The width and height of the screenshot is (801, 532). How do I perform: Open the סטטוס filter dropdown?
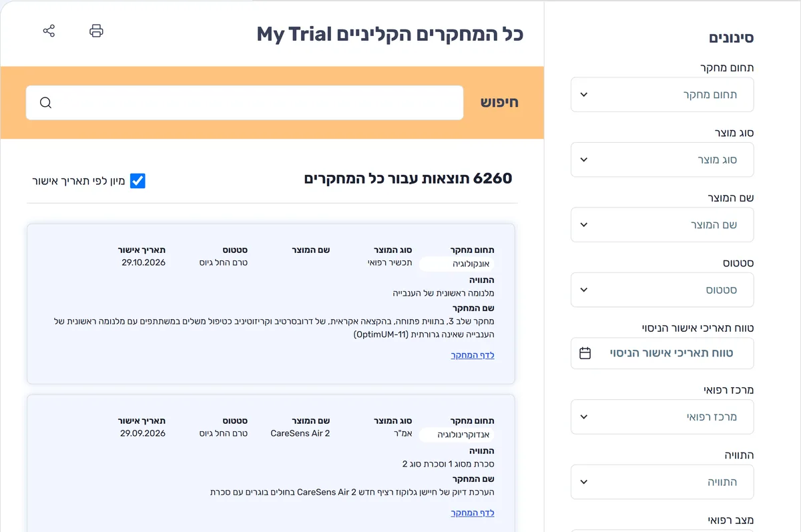(662, 290)
